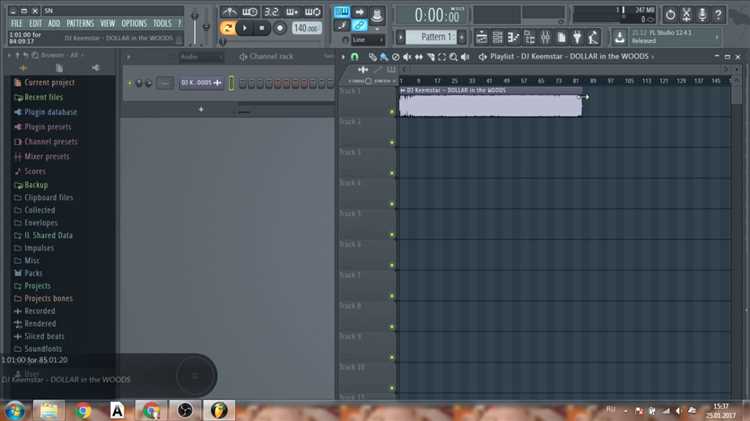Toggle Pattern/Song mode orange button
750x421 pixels.
(x=227, y=28)
